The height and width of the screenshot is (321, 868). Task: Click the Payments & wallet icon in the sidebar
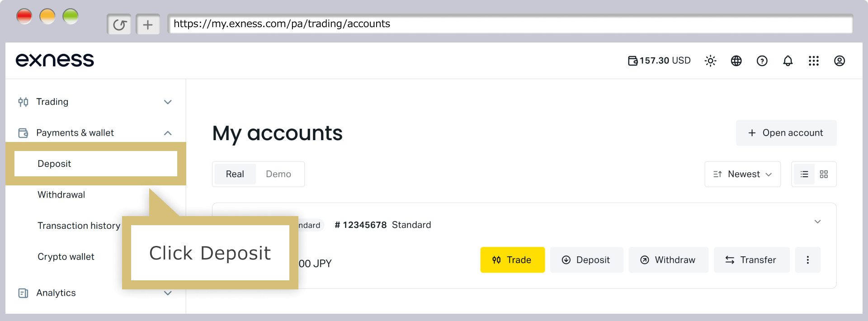coord(23,133)
